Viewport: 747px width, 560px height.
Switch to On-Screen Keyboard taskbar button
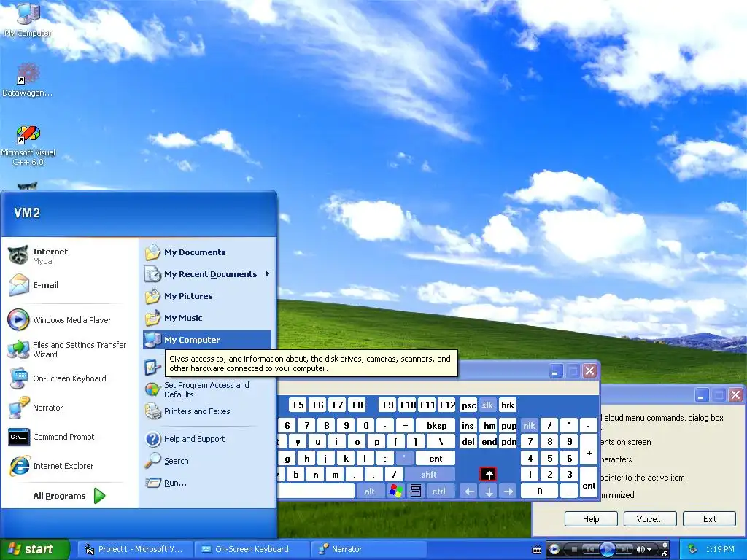[x=252, y=549]
